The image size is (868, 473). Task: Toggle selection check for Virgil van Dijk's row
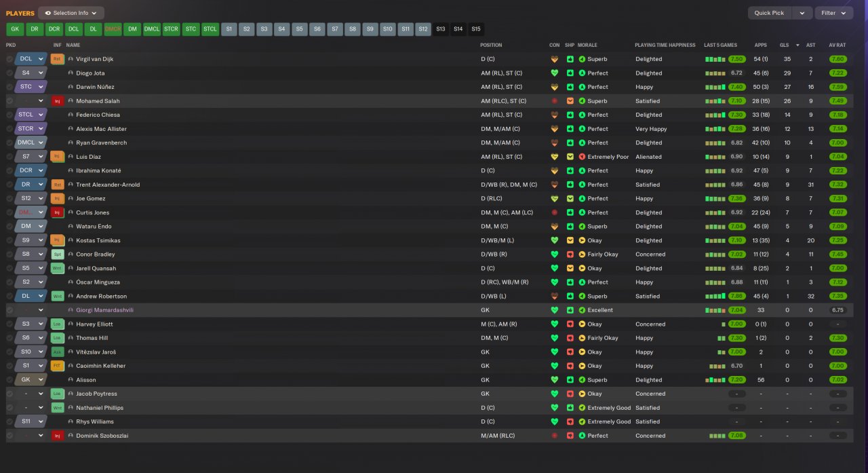pos(9,59)
